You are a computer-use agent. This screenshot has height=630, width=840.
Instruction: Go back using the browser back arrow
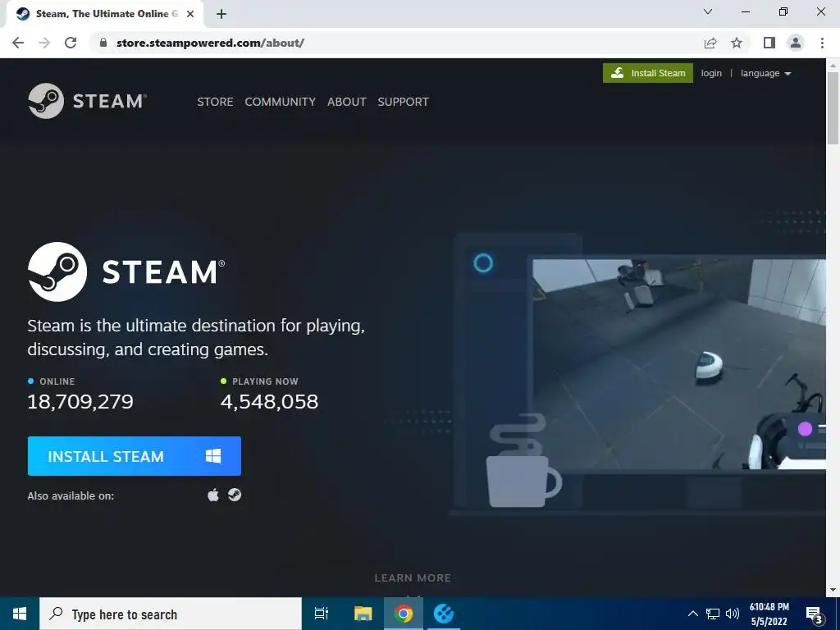[x=18, y=43]
